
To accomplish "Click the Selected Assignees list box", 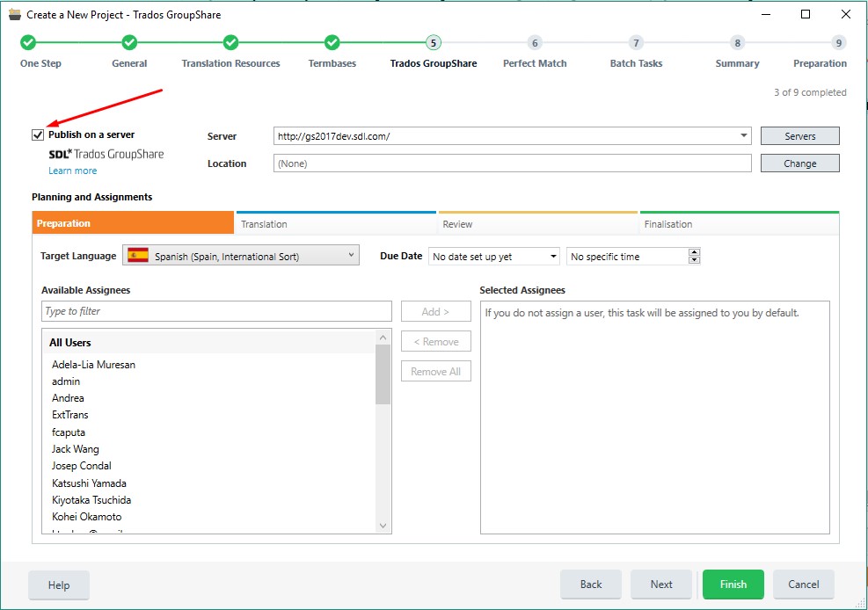I will 655,418.
